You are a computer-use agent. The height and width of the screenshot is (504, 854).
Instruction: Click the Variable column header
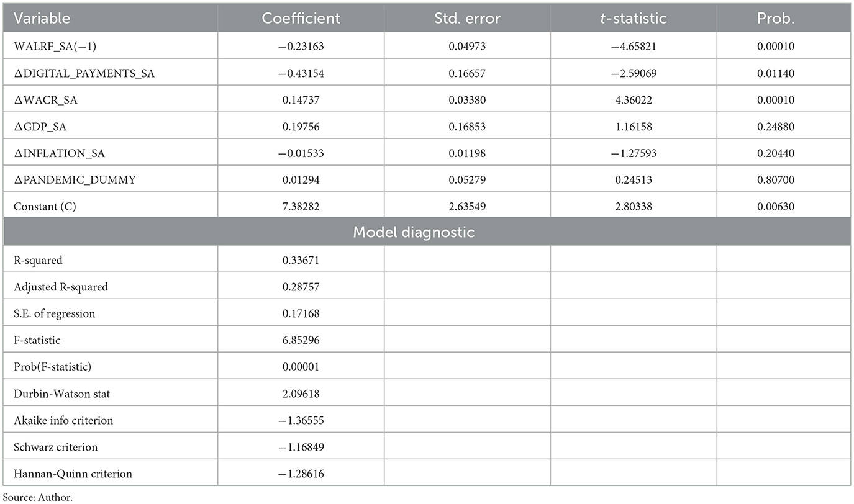pyautogui.click(x=42, y=18)
